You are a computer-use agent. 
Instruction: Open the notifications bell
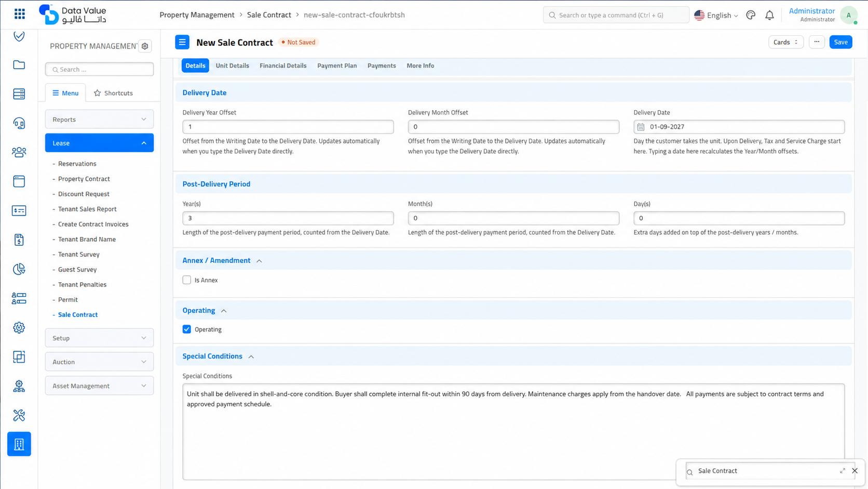pos(769,15)
